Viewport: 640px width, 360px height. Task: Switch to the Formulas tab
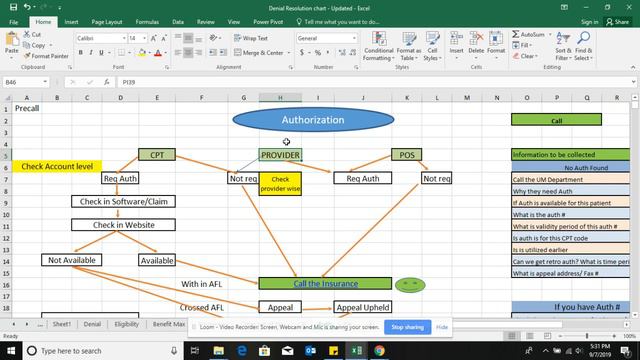[147, 22]
